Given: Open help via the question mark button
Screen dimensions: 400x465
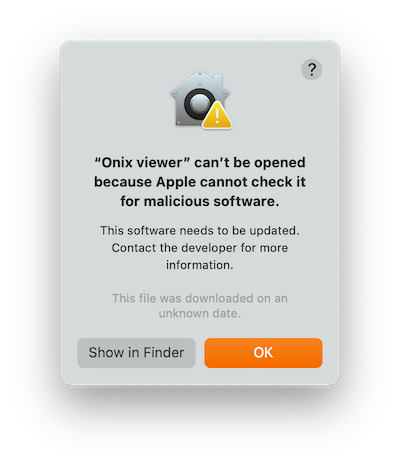Looking at the screenshot, I should coord(311,69).
